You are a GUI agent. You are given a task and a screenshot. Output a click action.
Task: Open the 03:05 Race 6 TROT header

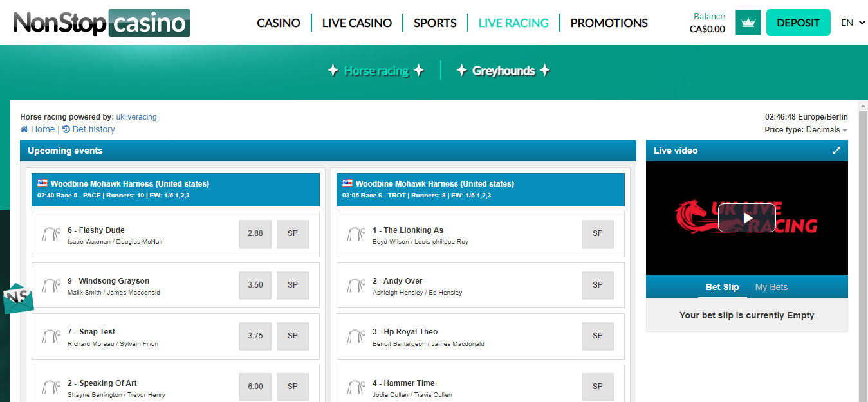point(481,190)
